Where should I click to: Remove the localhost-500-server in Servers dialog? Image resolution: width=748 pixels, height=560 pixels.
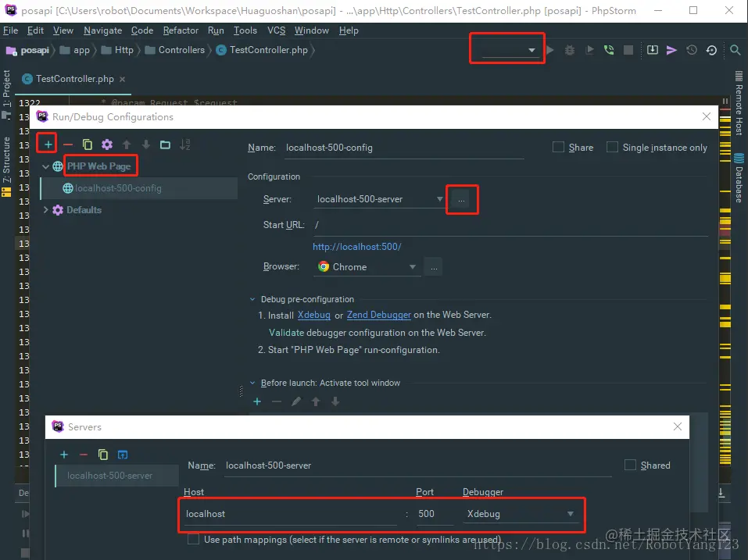coord(83,454)
